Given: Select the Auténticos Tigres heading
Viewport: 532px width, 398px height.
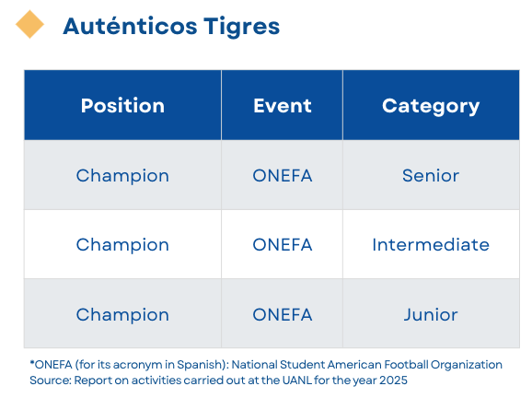Looking at the screenshot, I should coord(171,26).
